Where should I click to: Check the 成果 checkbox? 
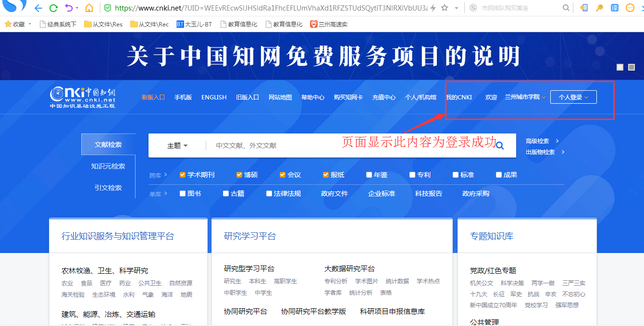point(499,175)
